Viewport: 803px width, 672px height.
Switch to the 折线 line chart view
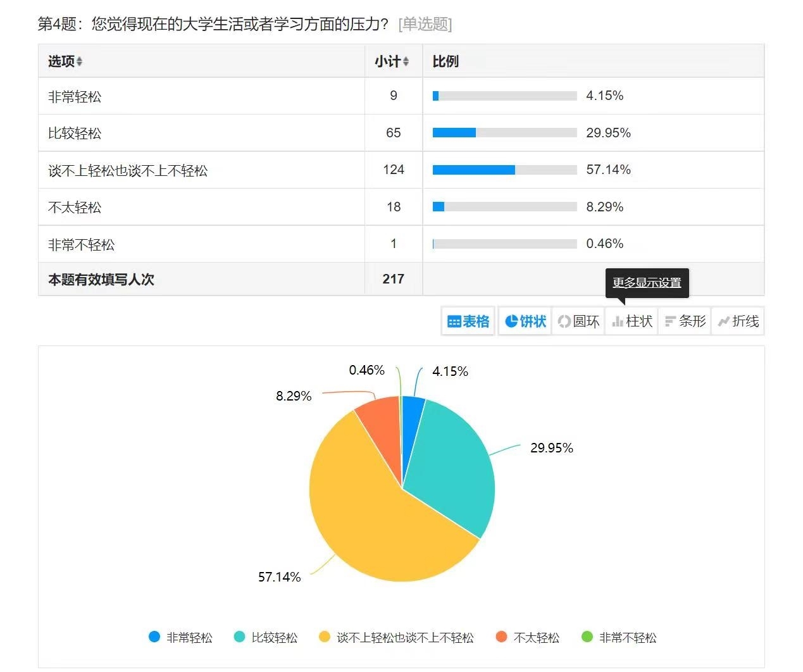(738, 321)
